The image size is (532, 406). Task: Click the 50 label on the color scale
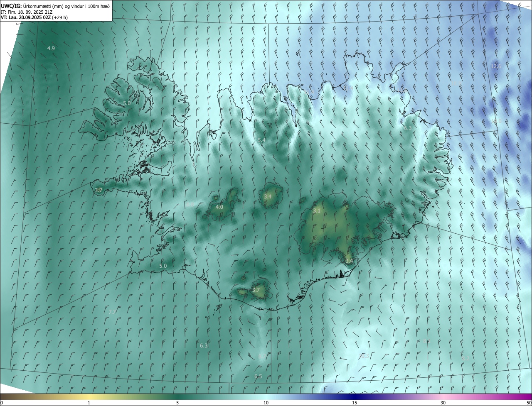click(529, 403)
